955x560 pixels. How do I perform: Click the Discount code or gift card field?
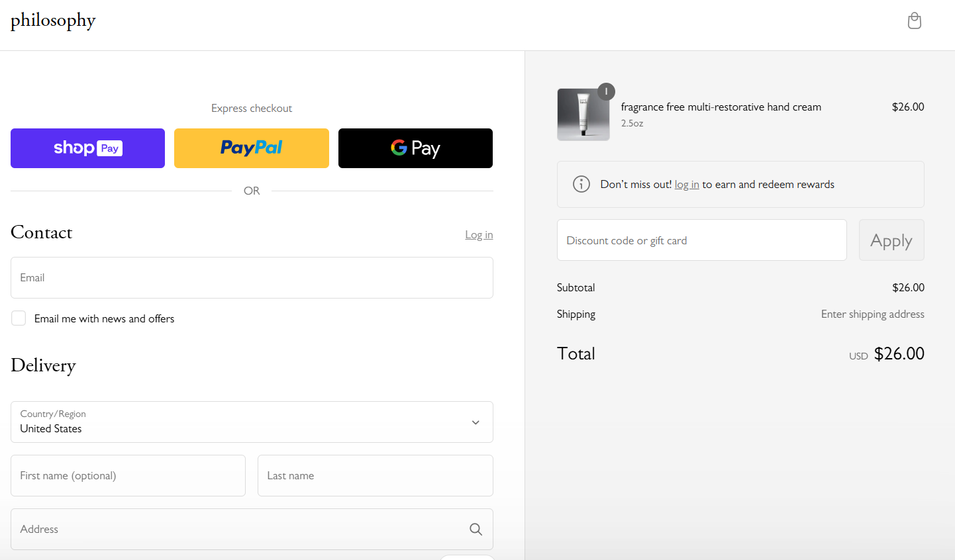pos(701,240)
